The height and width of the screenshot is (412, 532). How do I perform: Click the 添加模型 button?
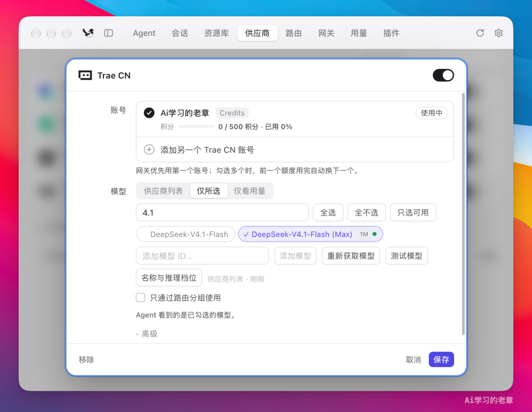coord(296,255)
